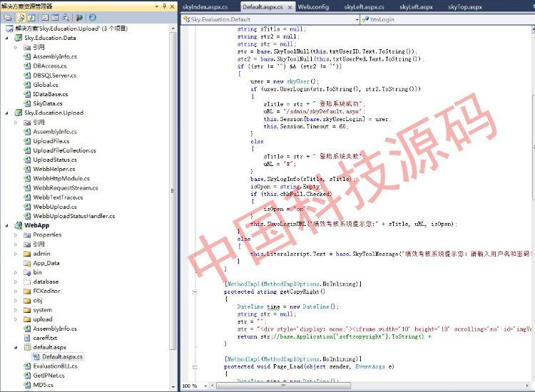Image resolution: width=535 pixels, height=392 pixels.
Task: Click the WebApp project icon
Action: point(18,225)
